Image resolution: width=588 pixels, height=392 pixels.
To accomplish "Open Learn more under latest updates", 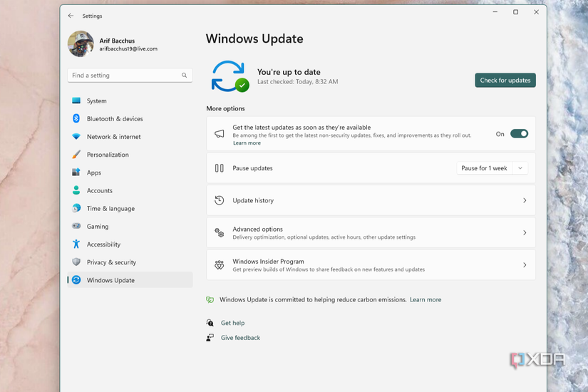I will [247, 143].
